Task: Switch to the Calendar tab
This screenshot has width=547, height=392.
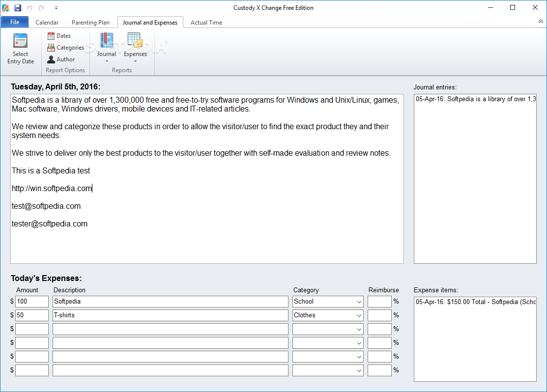Action: click(x=47, y=22)
